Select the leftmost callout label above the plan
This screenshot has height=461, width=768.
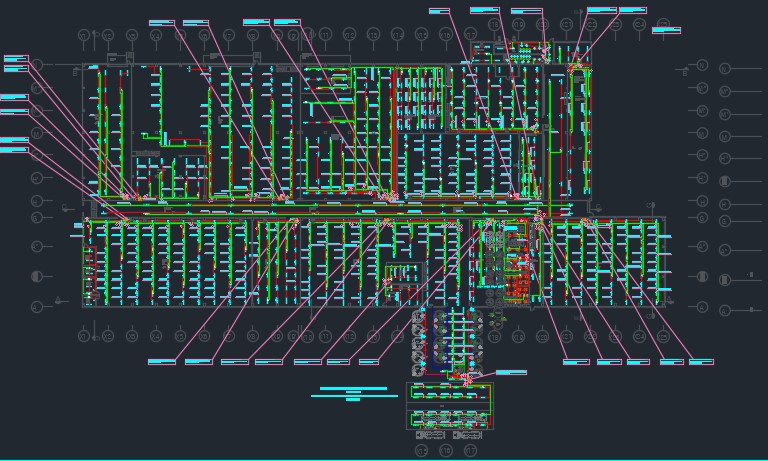click(x=161, y=22)
